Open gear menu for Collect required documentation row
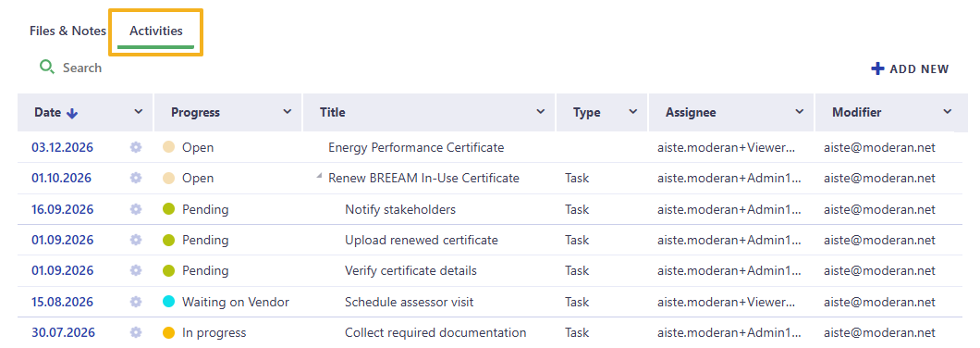 pyautogui.click(x=136, y=332)
